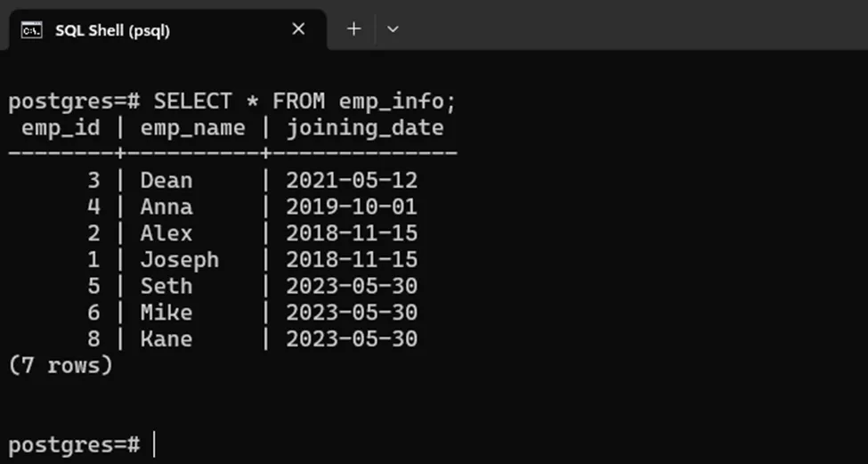Viewport: 868px width, 464px height.
Task: Click the terminal icon on the SQL Shell tab
Action: pyautogui.click(x=31, y=30)
